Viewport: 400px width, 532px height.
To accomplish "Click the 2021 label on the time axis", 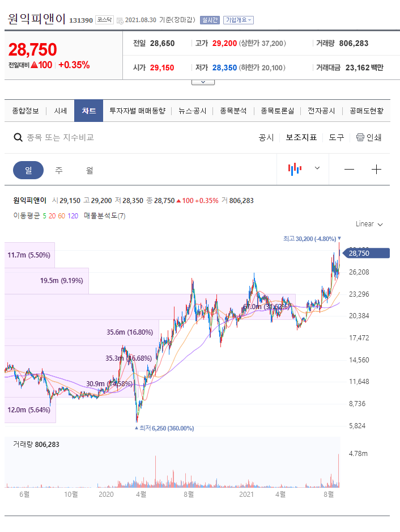I will [x=246, y=495].
